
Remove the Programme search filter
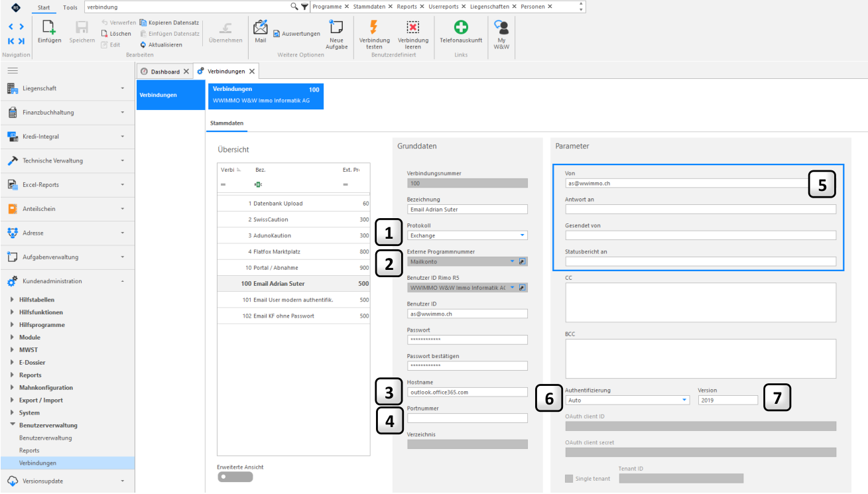(x=347, y=7)
